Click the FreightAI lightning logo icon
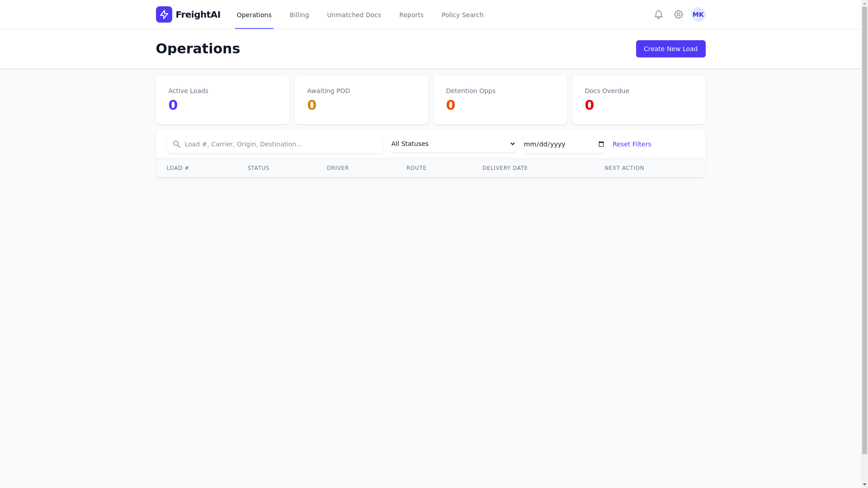The image size is (868, 488). coord(164,14)
